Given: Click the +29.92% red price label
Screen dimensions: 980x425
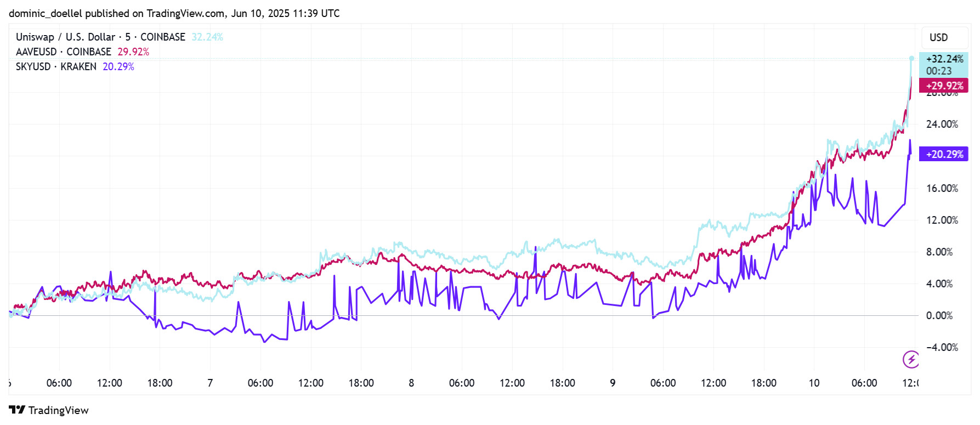Looking at the screenshot, I should tap(944, 86).
